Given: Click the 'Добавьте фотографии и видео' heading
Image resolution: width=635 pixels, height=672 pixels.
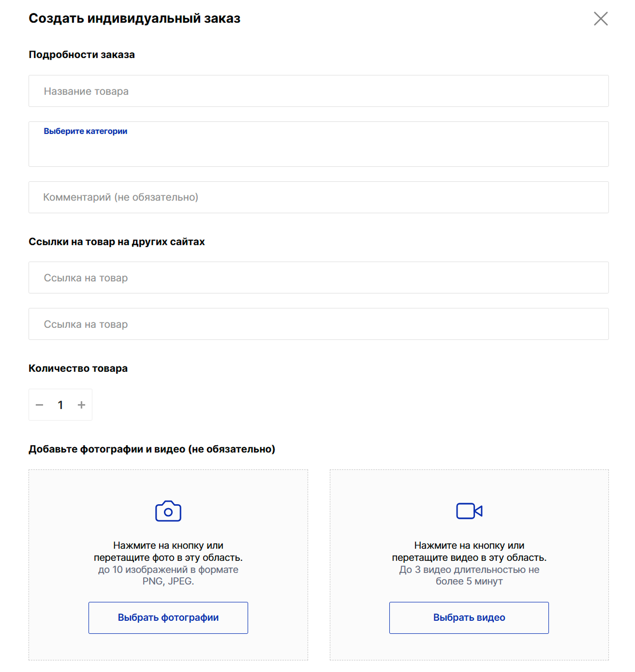Looking at the screenshot, I should pos(152,449).
